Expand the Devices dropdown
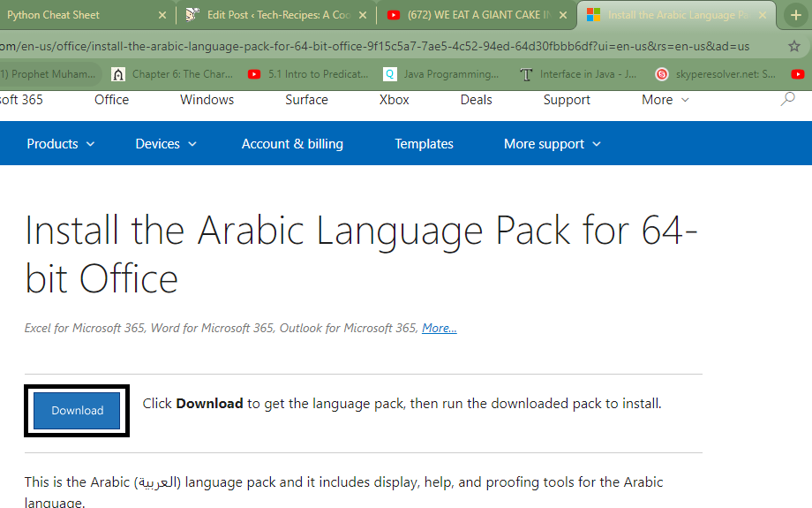This screenshot has width=812, height=508. point(166,144)
